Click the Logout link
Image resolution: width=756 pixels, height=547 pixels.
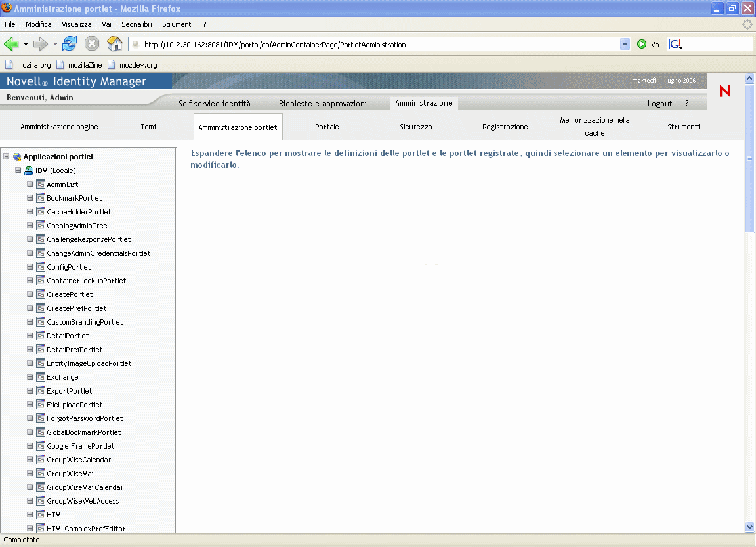click(x=660, y=104)
